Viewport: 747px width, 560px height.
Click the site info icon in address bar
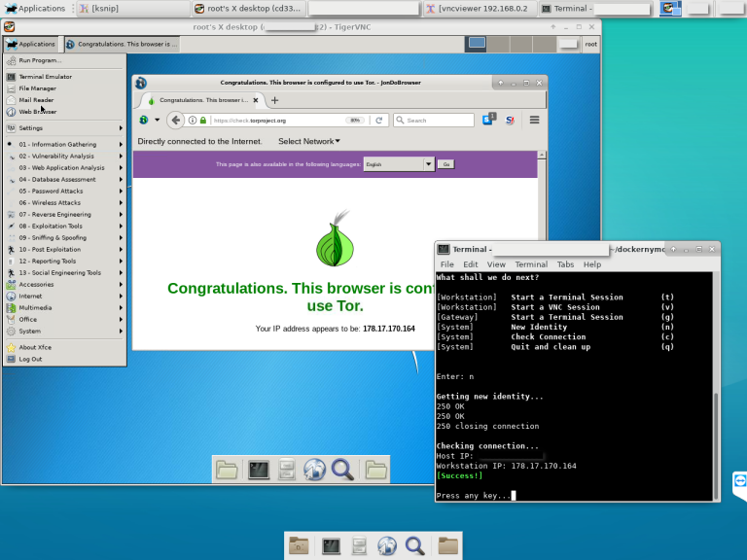tap(193, 121)
